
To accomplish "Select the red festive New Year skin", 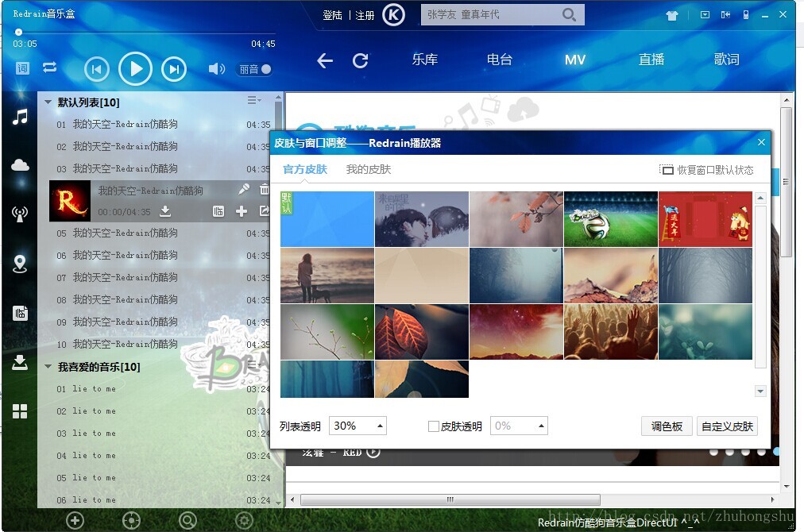I will [705, 219].
